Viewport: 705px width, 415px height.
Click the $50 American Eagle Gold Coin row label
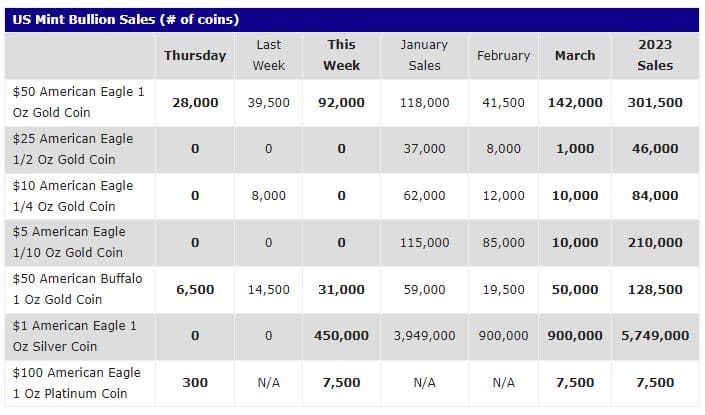[x=79, y=102]
